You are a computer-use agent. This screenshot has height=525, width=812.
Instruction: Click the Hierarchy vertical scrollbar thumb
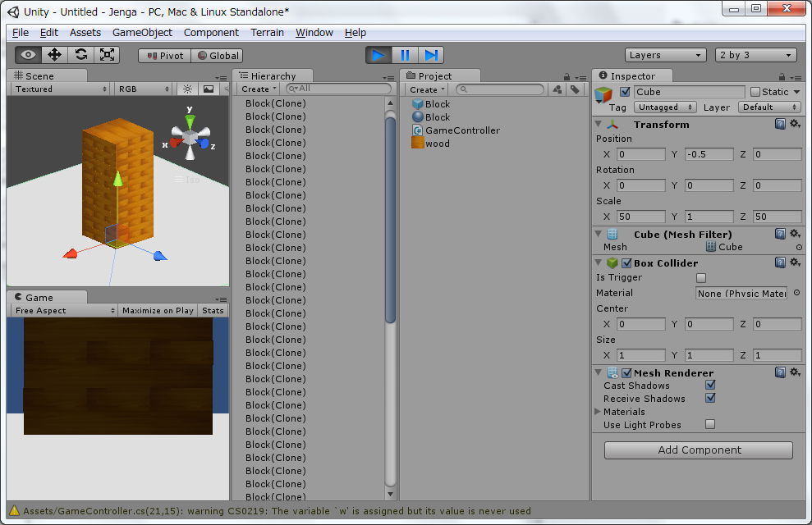(x=391, y=220)
